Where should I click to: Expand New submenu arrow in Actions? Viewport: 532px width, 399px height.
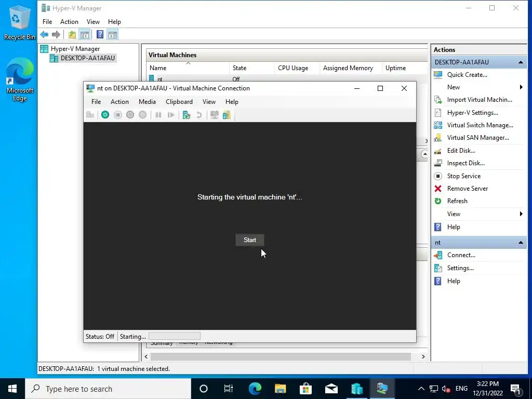[521, 87]
